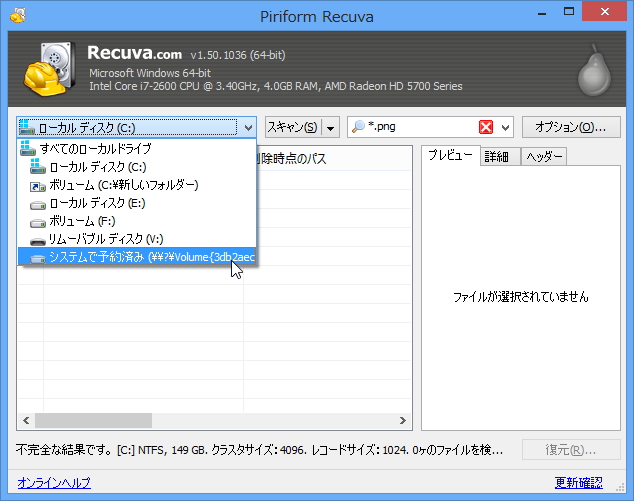Viewport: 634px width, 501px height.
Task: Pick ローカル ディスク (E:) from the list
Action: point(137,203)
